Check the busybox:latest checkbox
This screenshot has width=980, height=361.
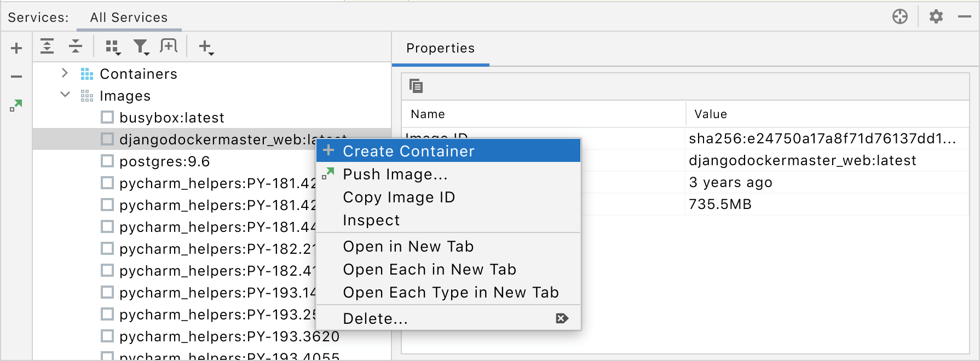coord(107,117)
